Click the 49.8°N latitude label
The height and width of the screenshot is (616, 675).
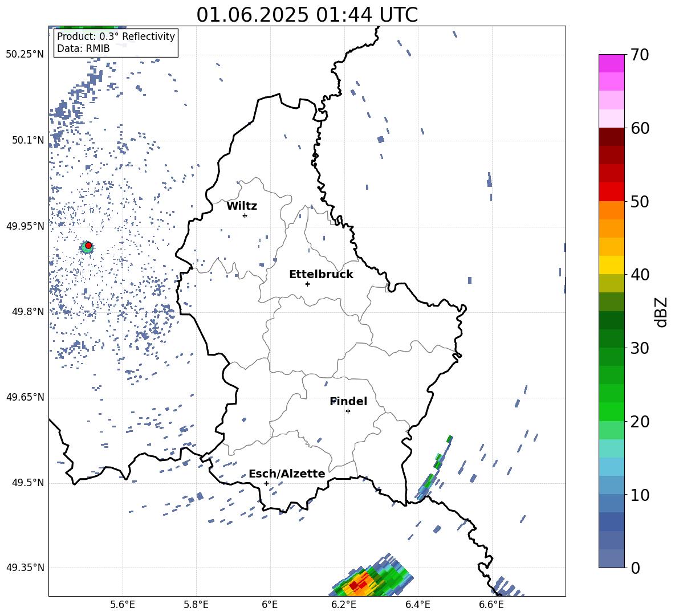click(28, 312)
